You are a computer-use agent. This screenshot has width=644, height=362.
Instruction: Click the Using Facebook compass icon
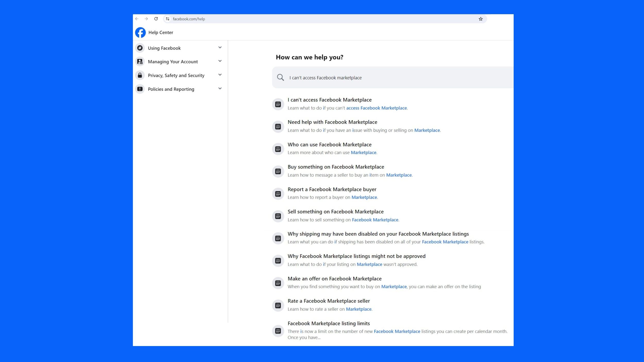coord(140,48)
